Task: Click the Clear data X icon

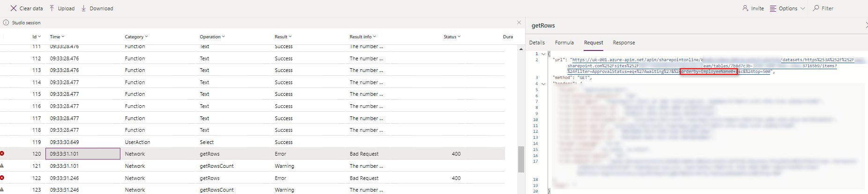Action: (x=13, y=8)
